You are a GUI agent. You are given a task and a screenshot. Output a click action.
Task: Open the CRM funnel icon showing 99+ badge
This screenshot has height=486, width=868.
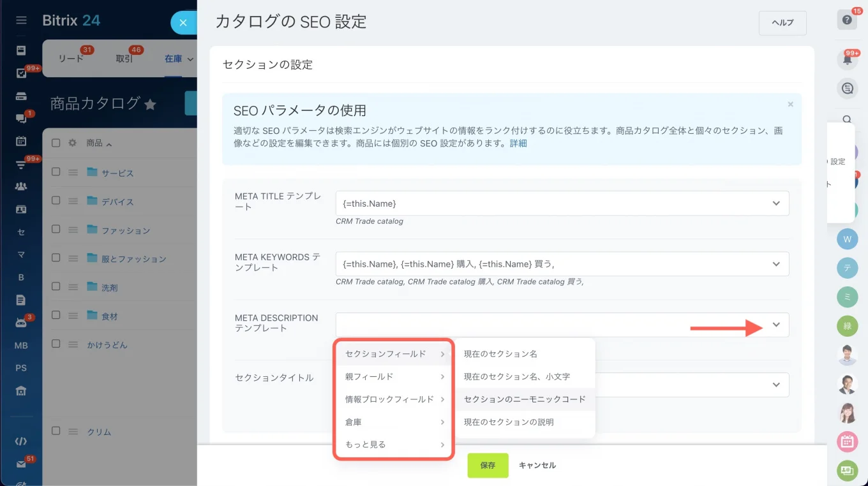[x=21, y=165]
